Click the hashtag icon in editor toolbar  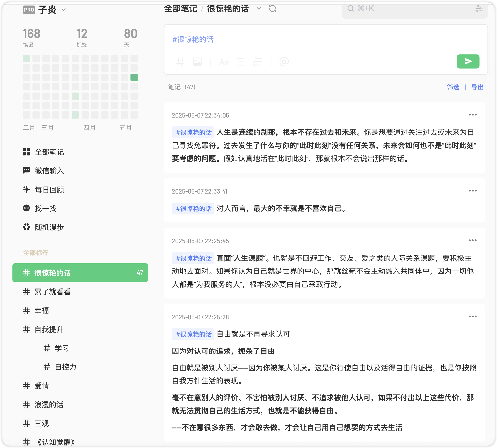pos(180,62)
